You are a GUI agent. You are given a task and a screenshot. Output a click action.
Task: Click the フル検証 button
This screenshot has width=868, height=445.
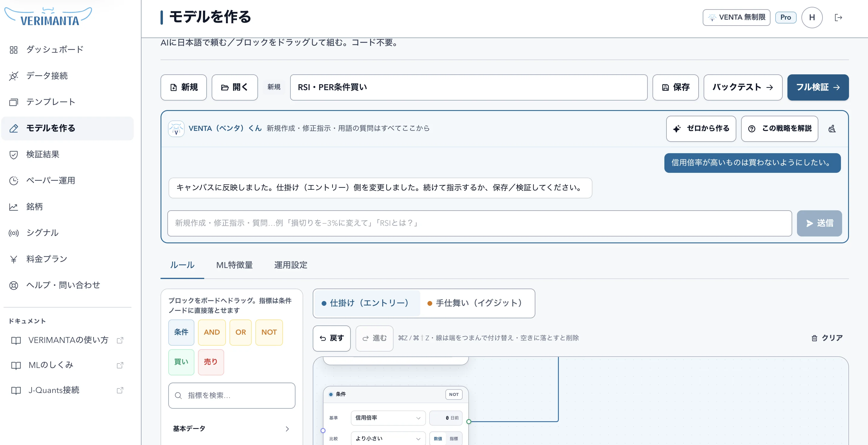(818, 87)
